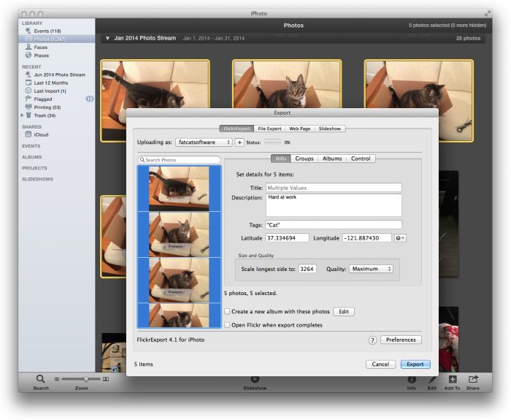Viewport: 511px width, 420px height.
Task: Open FlickrExport Preferences
Action: (x=401, y=340)
